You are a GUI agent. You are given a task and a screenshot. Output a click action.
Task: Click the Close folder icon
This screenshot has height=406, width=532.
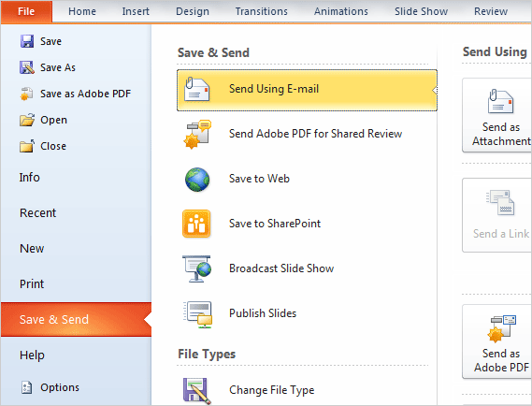(27, 146)
